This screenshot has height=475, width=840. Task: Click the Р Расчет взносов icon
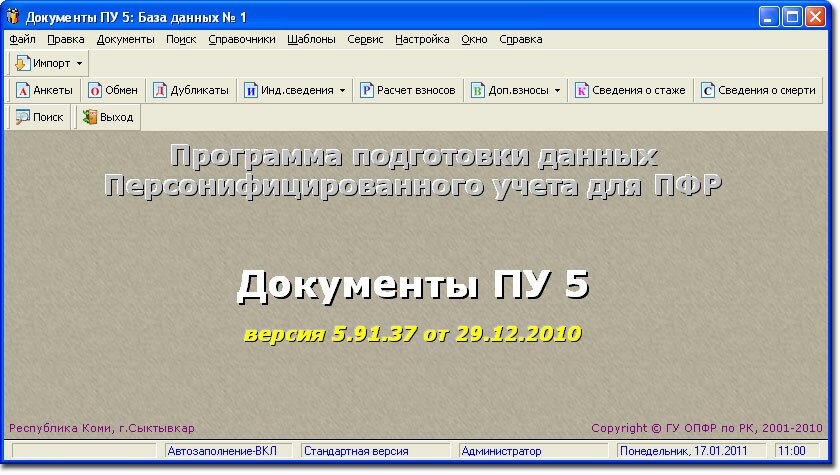tap(366, 90)
